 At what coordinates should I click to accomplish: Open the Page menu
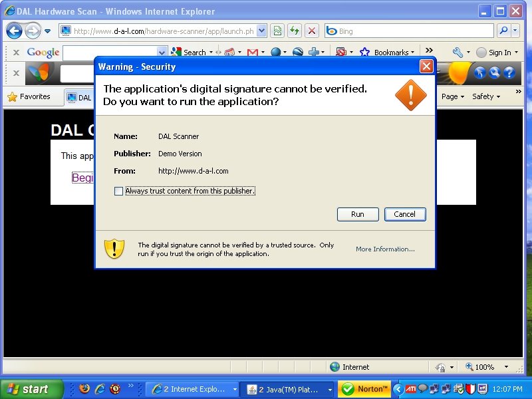click(x=453, y=96)
